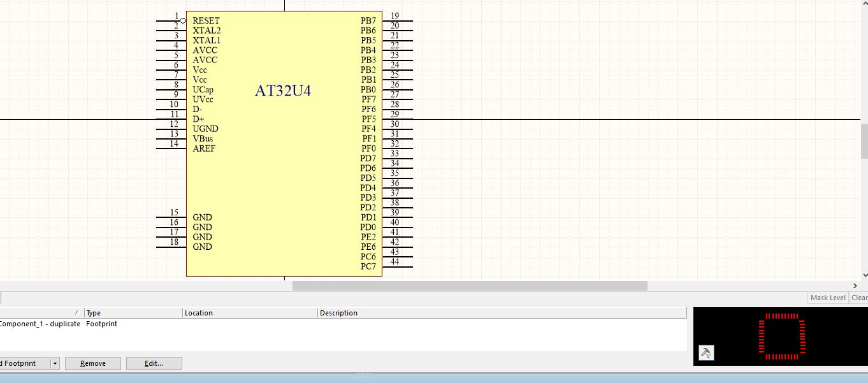Click the Add Footprint button
868x383 pixels.
[24, 363]
